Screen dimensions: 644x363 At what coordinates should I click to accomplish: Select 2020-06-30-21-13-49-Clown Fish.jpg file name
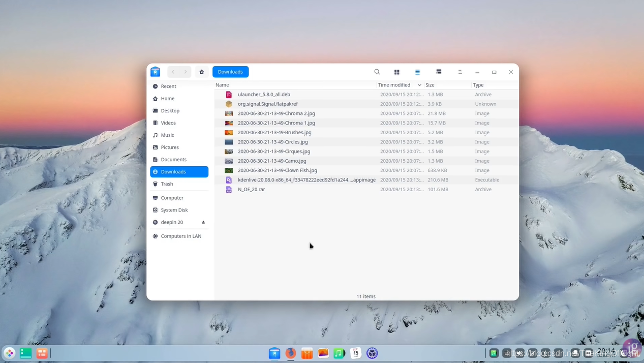click(278, 170)
